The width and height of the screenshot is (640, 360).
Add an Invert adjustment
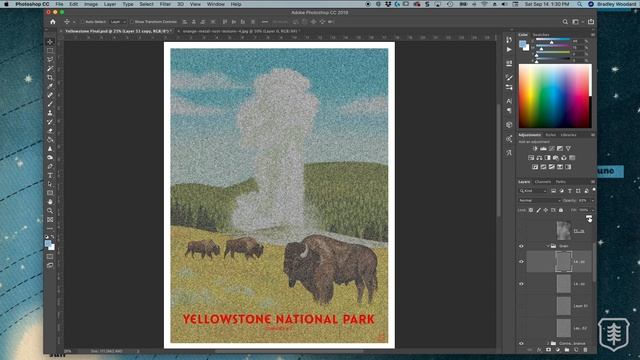(x=535, y=167)
